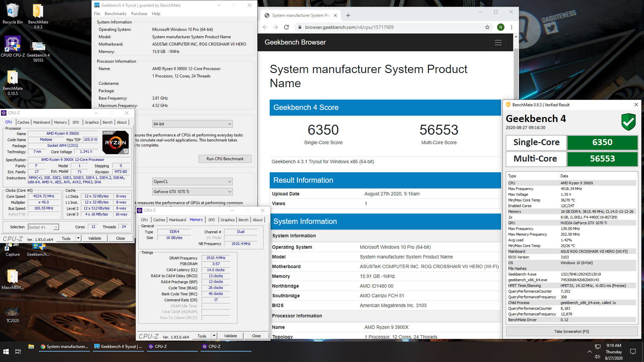Screen dimensions: 644x362
Task: Click the taskbar clock showing 9:19 AM
Action: coord(614,352)
